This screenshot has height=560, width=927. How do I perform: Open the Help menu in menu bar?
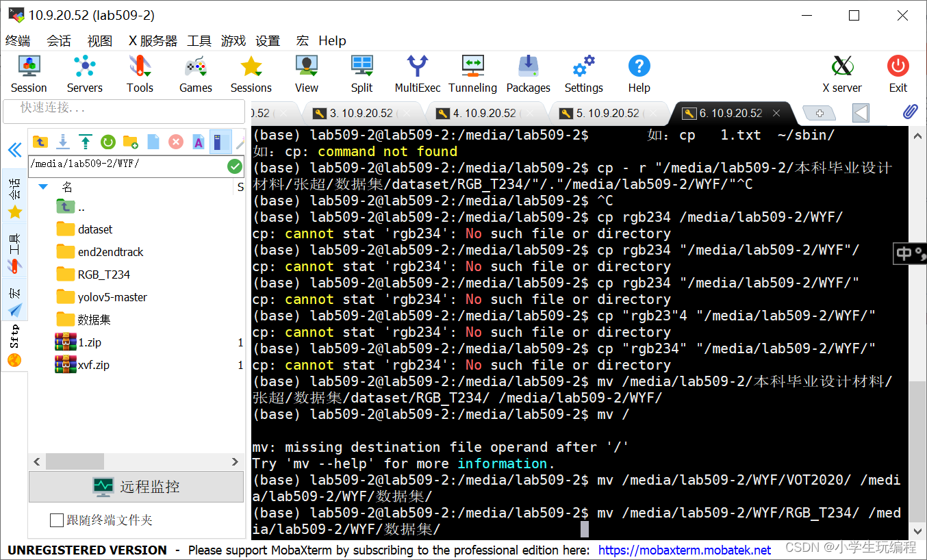[x=332, y=40]
